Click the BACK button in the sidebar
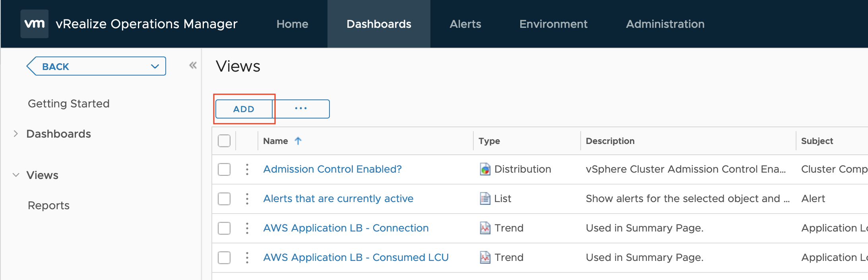Image resolution: width=868 pixels, height=280 pixels. pos(96,66)
